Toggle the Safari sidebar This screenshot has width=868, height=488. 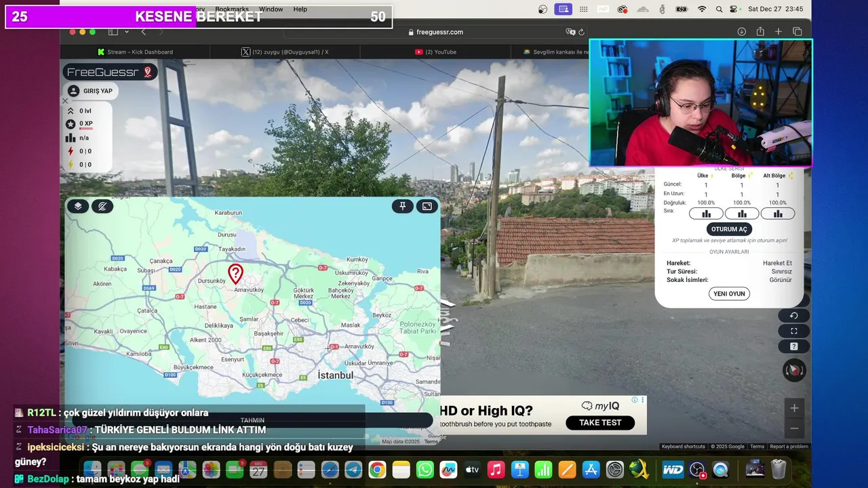click(113, 32)
